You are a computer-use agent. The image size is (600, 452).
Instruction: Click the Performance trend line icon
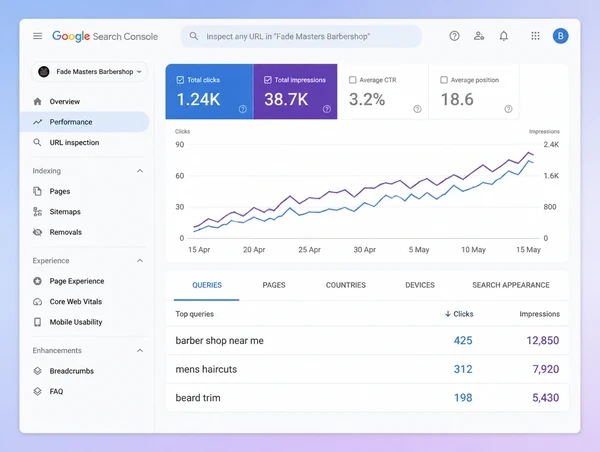pos(38,122)
